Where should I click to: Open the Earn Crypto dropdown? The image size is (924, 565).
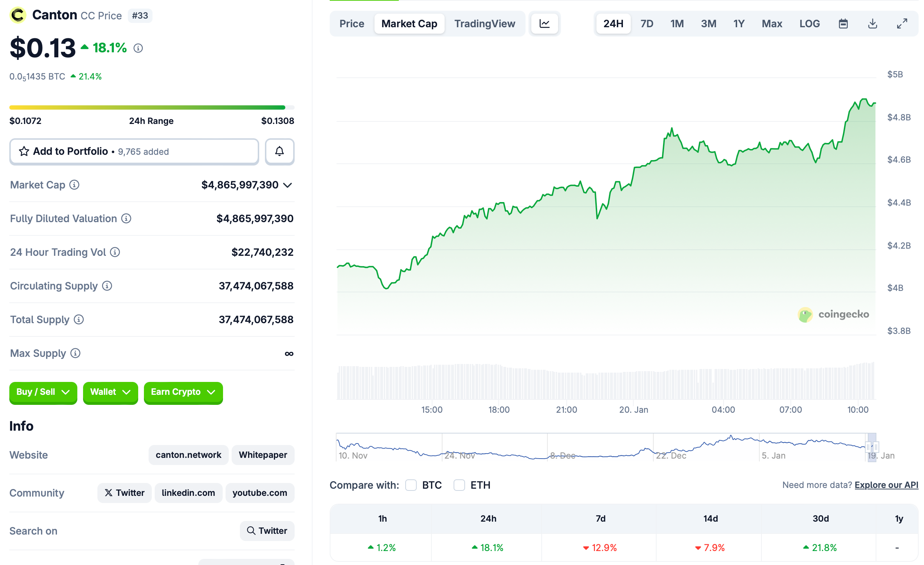(183, 392)
